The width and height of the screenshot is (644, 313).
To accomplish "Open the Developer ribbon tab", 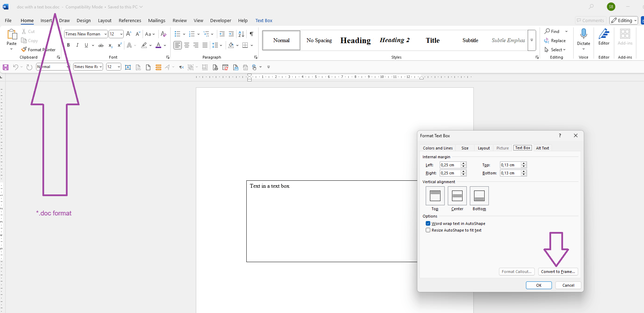I will coord(221,20).
